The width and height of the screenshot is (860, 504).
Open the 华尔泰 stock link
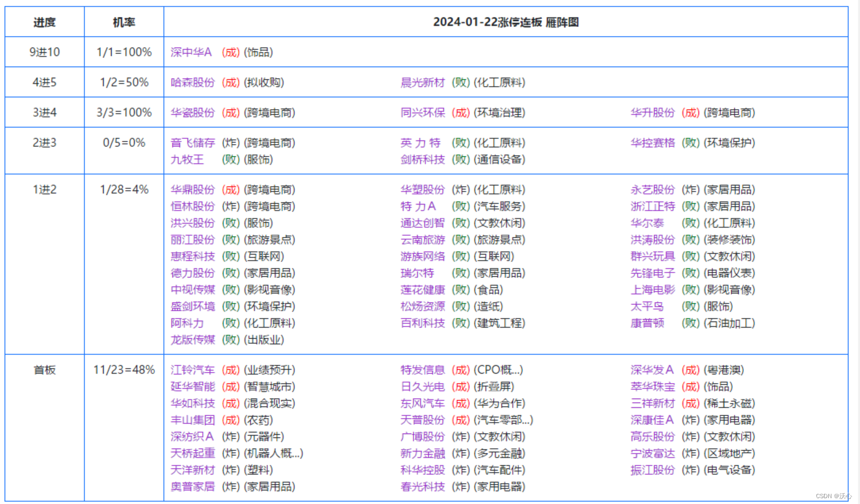(x=647, y=223)
